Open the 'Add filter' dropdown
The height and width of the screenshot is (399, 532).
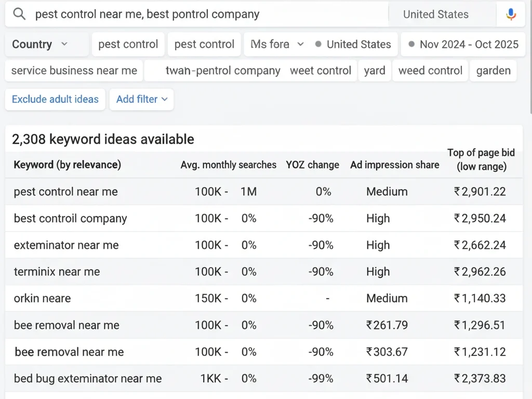(x=141, y=99)
